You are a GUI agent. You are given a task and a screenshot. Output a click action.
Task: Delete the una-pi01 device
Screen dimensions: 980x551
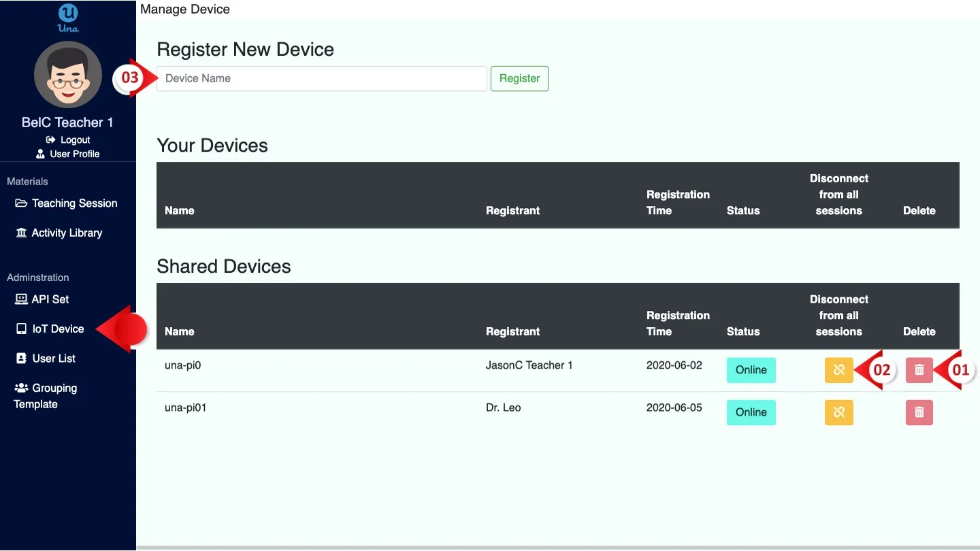(919, 412)
